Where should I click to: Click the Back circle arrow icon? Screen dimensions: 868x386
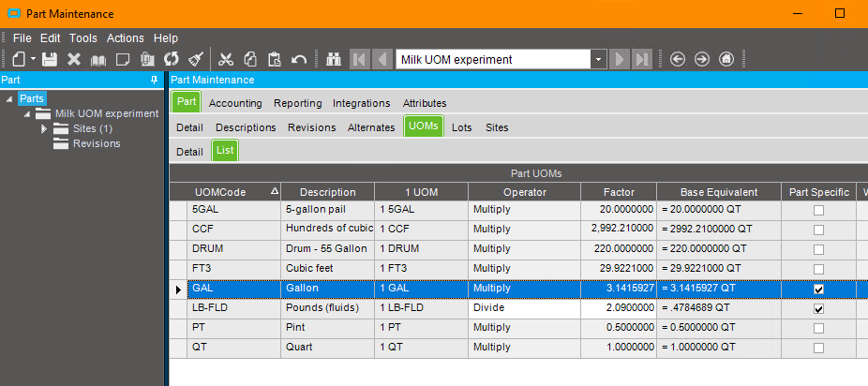(x=677, y=59)
